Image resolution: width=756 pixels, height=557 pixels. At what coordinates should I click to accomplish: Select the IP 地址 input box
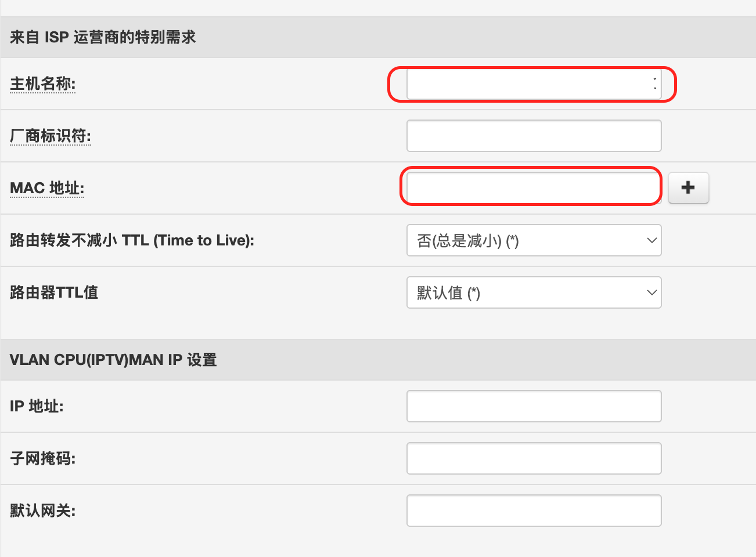pyautogui.click(x=534, y=406)
